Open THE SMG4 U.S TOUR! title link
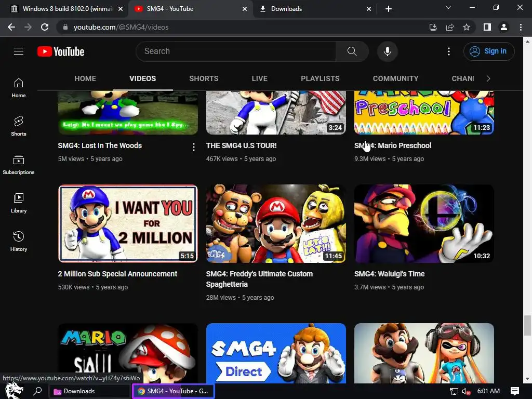The image size is (532, 399). 241,145
